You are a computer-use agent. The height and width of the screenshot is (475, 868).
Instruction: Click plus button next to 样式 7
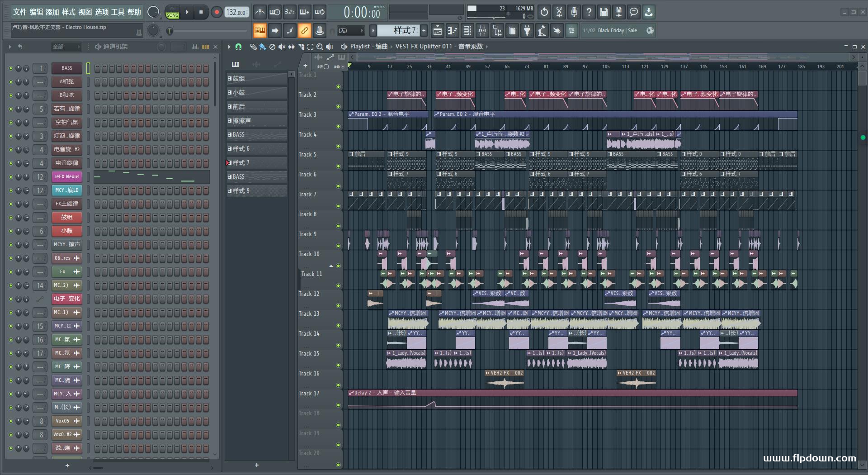pos(424,31)
